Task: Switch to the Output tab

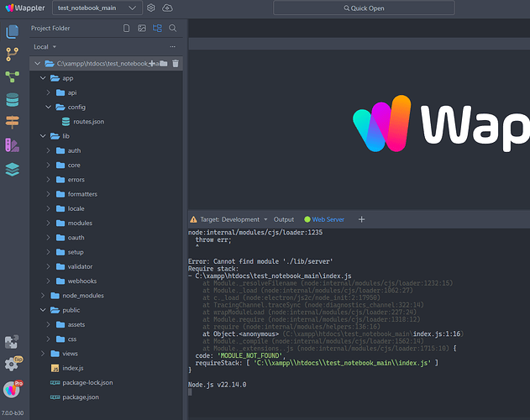Action: click(284, 219)
